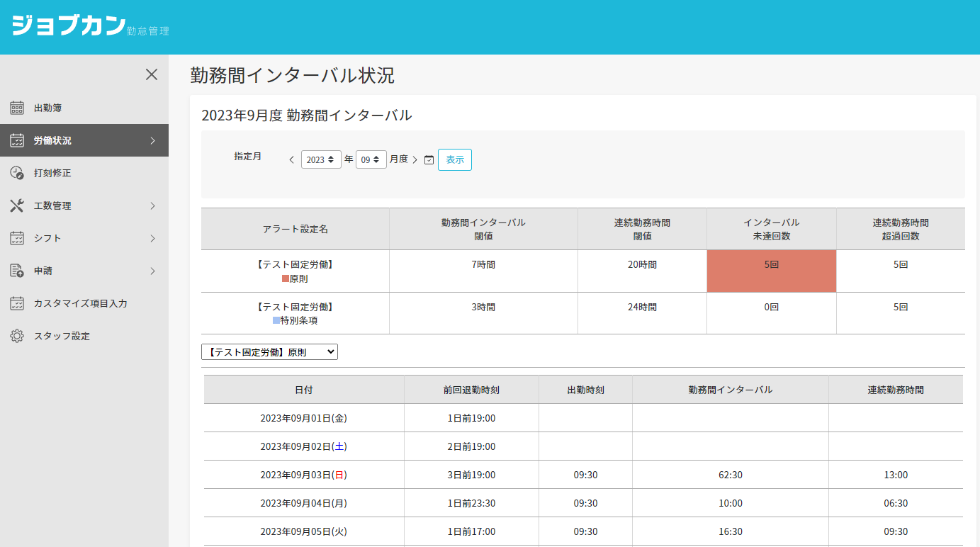The height and width of the screenshot is (547, 980).
Task: Click the red 5回 interval alert cell
Action: coord(771,271)
